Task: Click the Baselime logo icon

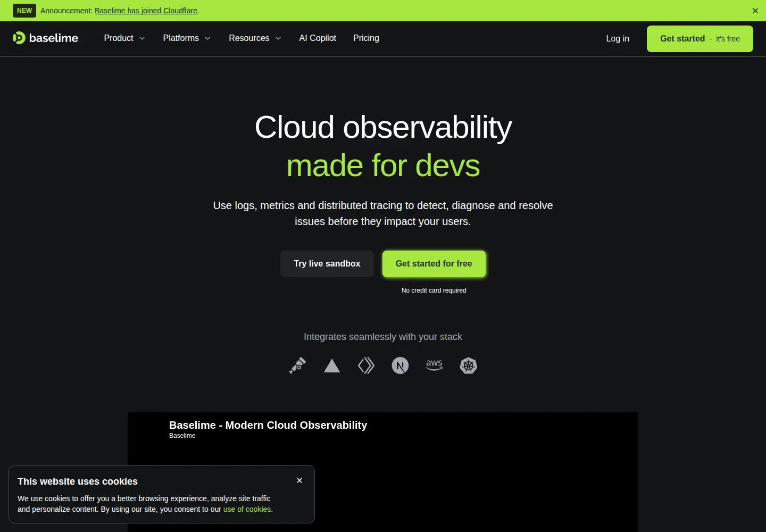Action: (x=19, y=38)
